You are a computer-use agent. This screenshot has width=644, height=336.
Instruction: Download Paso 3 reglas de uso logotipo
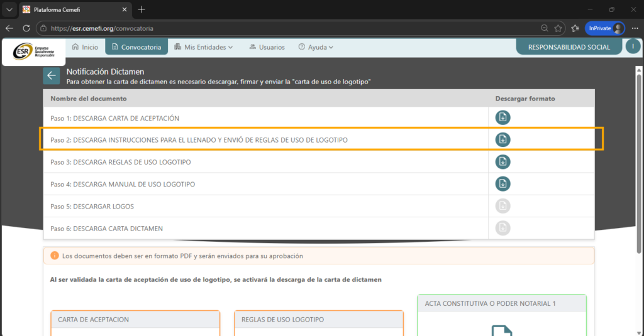pos(502,162)
